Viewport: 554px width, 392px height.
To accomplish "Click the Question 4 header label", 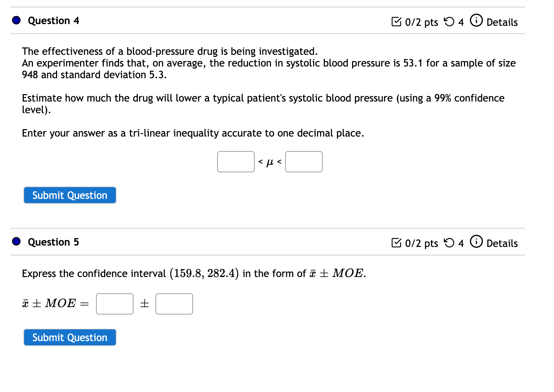I will coord(53,21).
